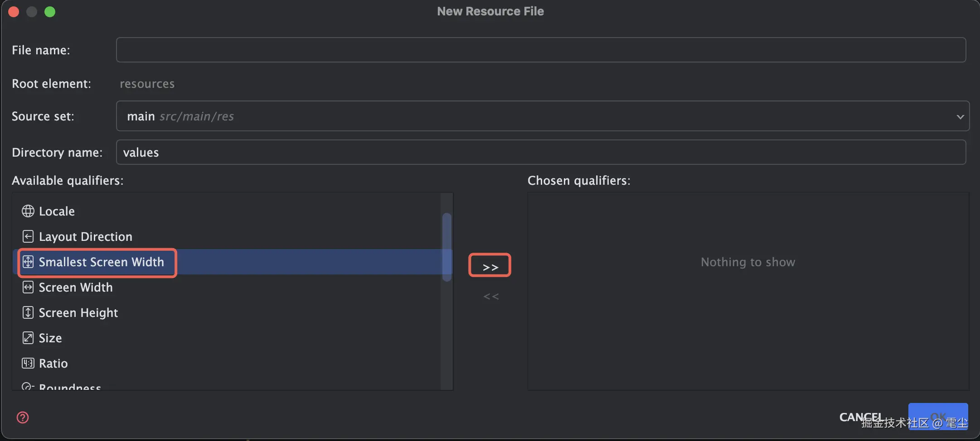980x441 pixels.
Task: Click the Screen Width icon
Action: 28,287
